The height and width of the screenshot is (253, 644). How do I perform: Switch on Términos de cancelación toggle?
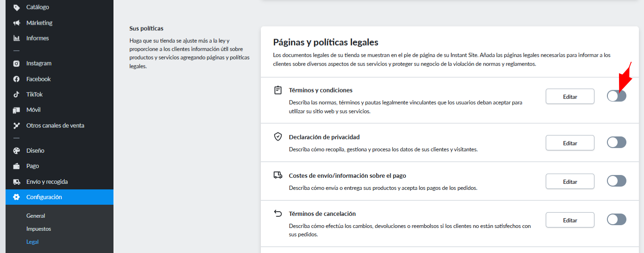click(617, 220)
